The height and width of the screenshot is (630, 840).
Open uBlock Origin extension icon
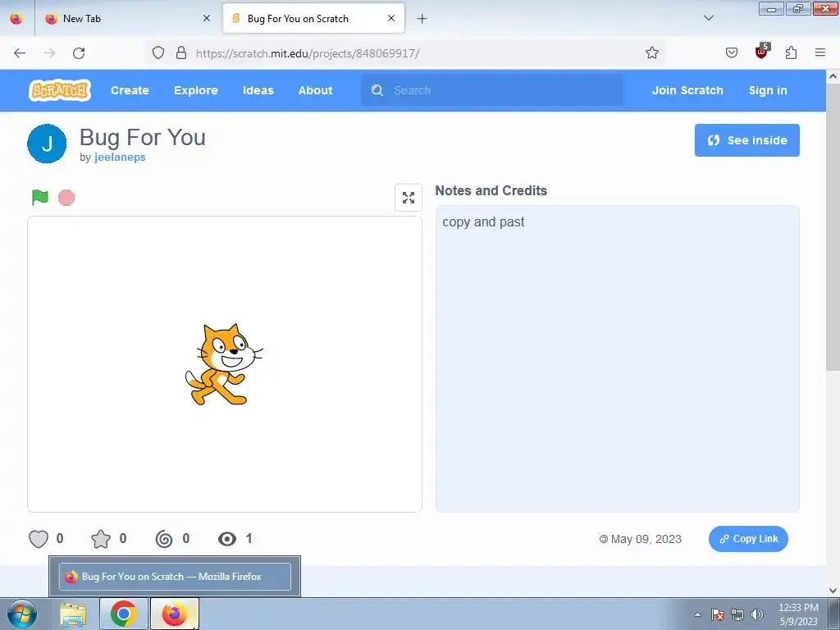[x=761, y=52]
